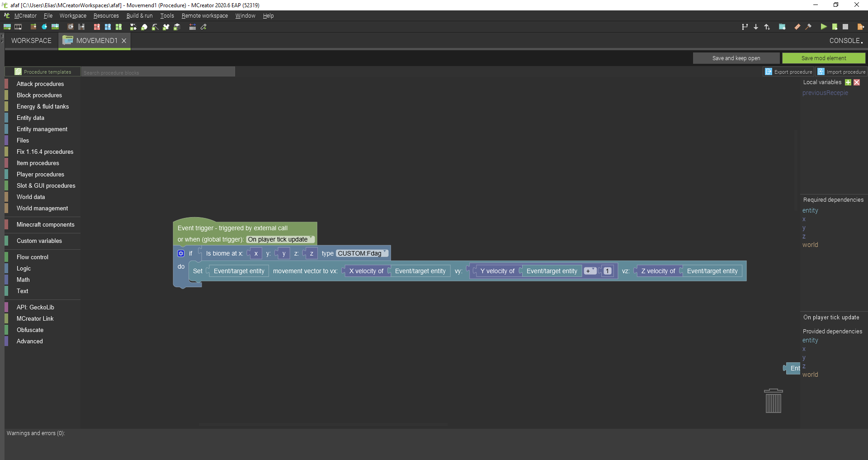Select the previousRecepie local variable

[825, 93]
